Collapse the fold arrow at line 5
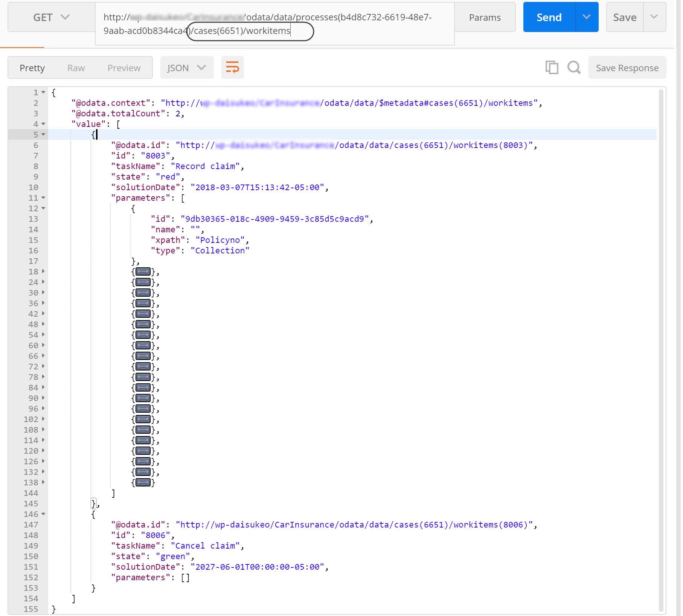683x616 pixels. 43,134
